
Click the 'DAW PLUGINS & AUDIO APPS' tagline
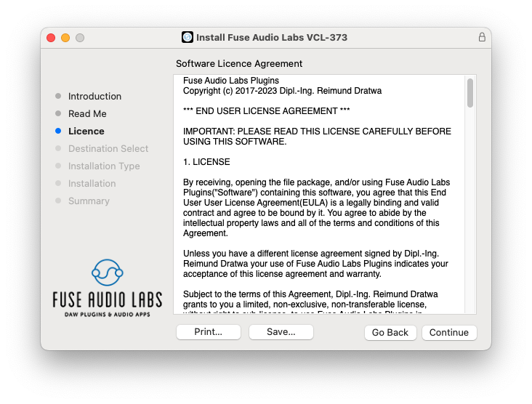(108, 315)
